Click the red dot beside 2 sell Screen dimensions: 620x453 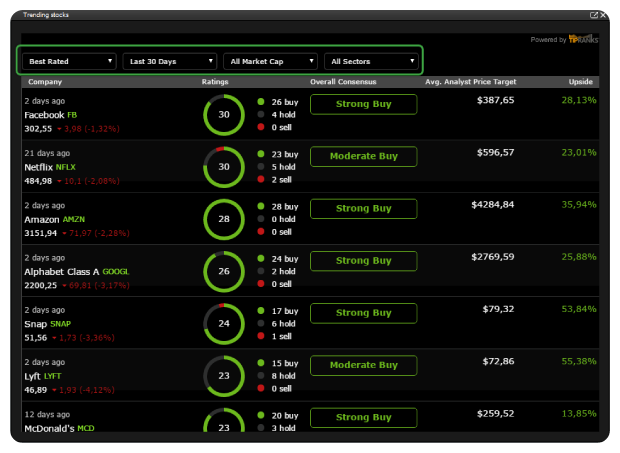pos(261,179)
